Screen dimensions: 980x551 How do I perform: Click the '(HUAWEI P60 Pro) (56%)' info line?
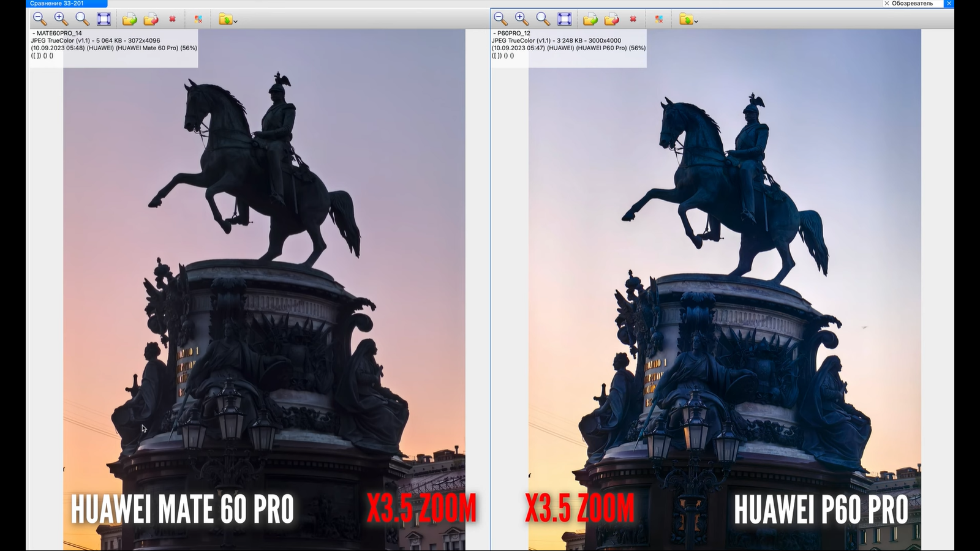pos(611,48)
